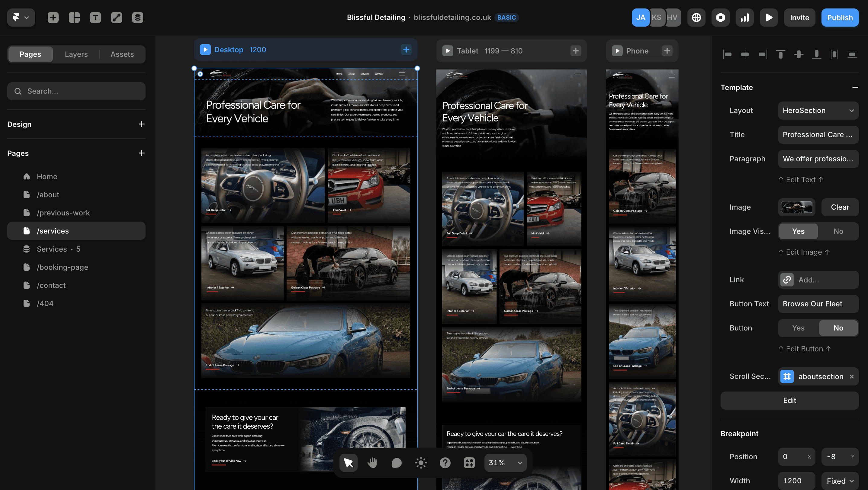
Task: Open the analytics bar chart icon
Action: pos(744,18)
